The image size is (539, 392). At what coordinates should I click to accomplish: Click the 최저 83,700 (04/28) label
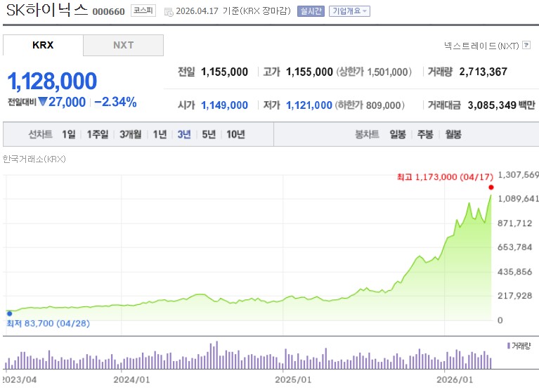pyautogui.click(x=48, y=323)
